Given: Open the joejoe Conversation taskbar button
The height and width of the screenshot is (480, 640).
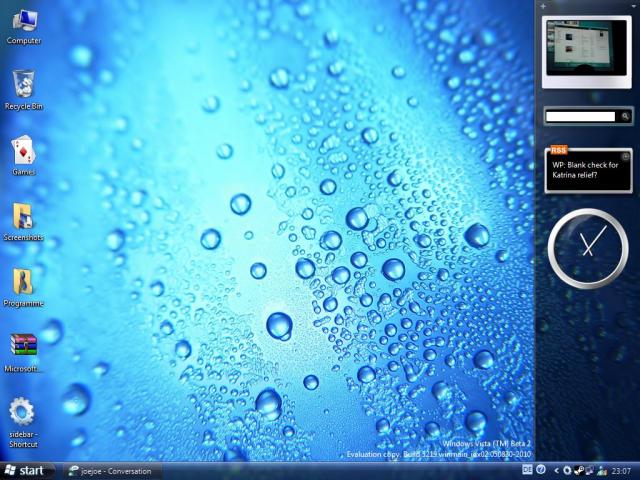Looking at the screenshot, I should [112, 471].
